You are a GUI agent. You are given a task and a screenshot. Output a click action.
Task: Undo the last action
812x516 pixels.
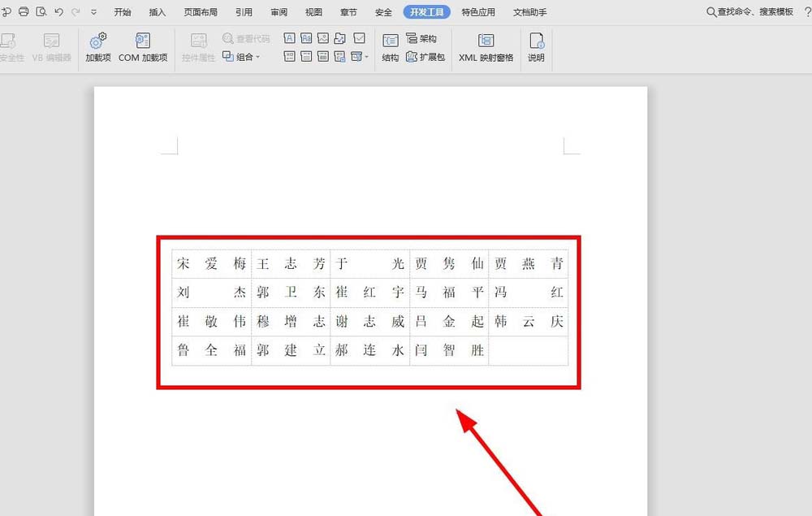(58, 11)
